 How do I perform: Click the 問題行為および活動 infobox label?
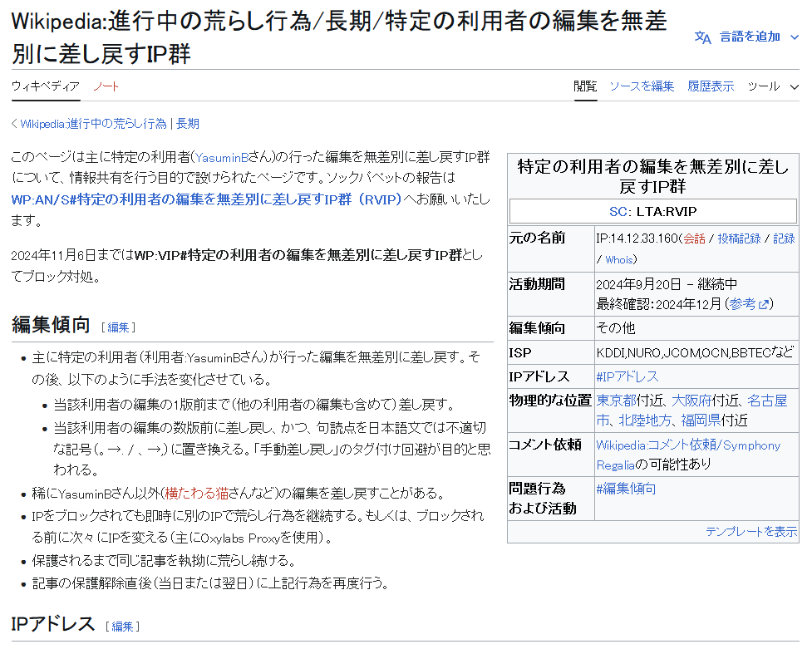click(543, 499)
